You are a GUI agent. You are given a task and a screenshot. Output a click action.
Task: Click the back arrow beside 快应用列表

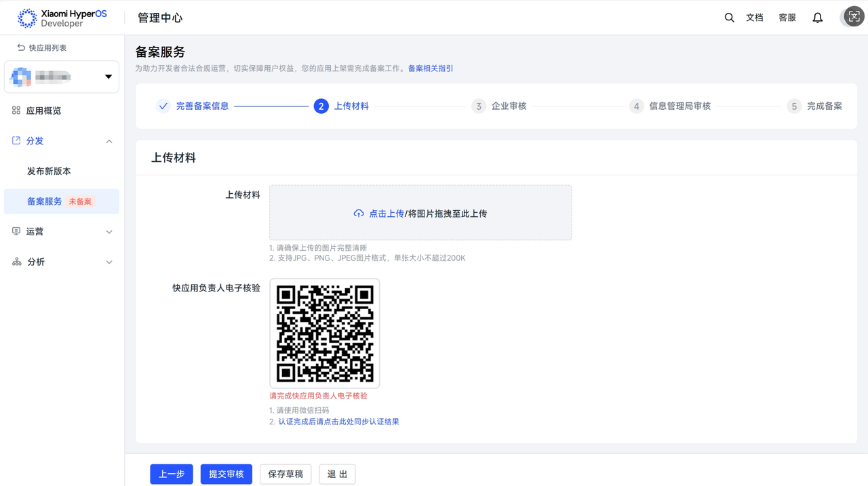coord(21,47)
